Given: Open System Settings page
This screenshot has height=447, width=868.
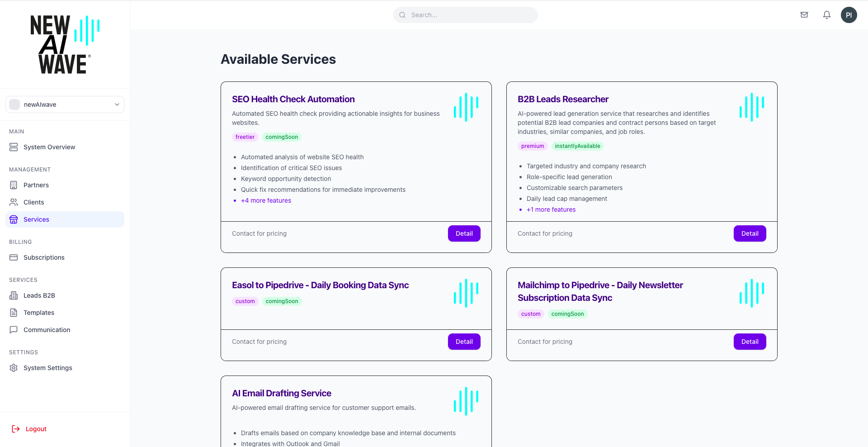Looking at the screenshot, I should (65, 368).
